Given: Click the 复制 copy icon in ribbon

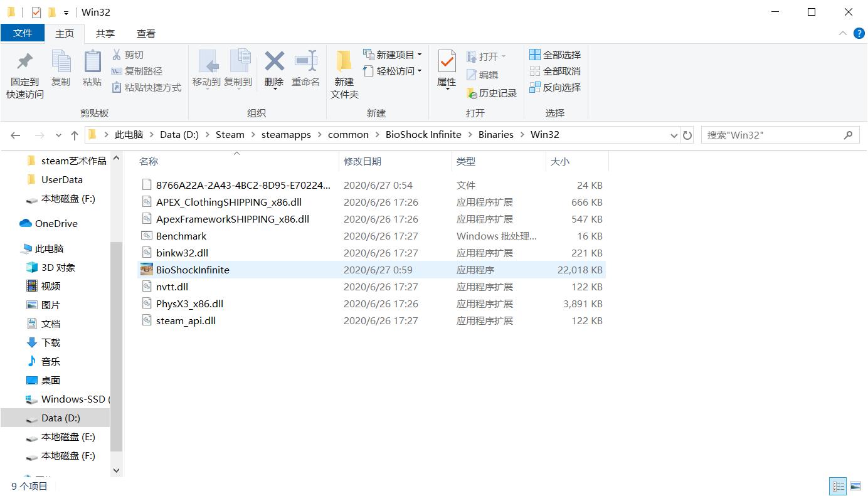Looking at the screenshot, I should pyautogui.click(x=61, y=61).
